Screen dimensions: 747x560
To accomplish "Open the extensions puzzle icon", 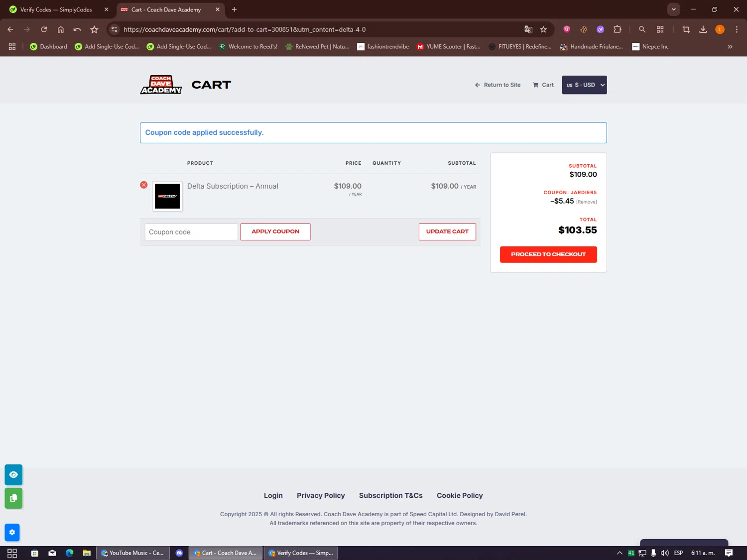I will [618, 29].
